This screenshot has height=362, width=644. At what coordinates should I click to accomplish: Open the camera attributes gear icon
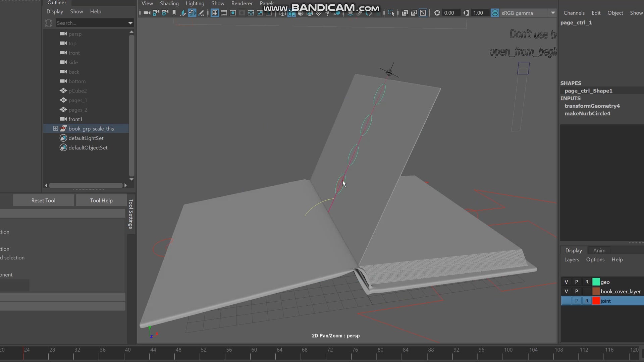coord(164,13)
